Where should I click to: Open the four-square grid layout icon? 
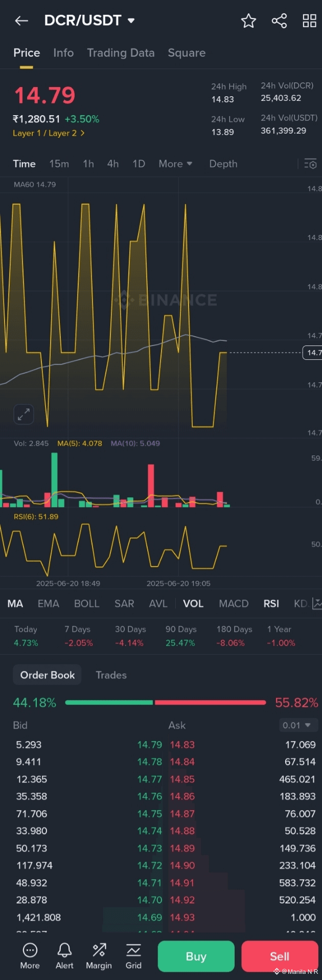310,20
